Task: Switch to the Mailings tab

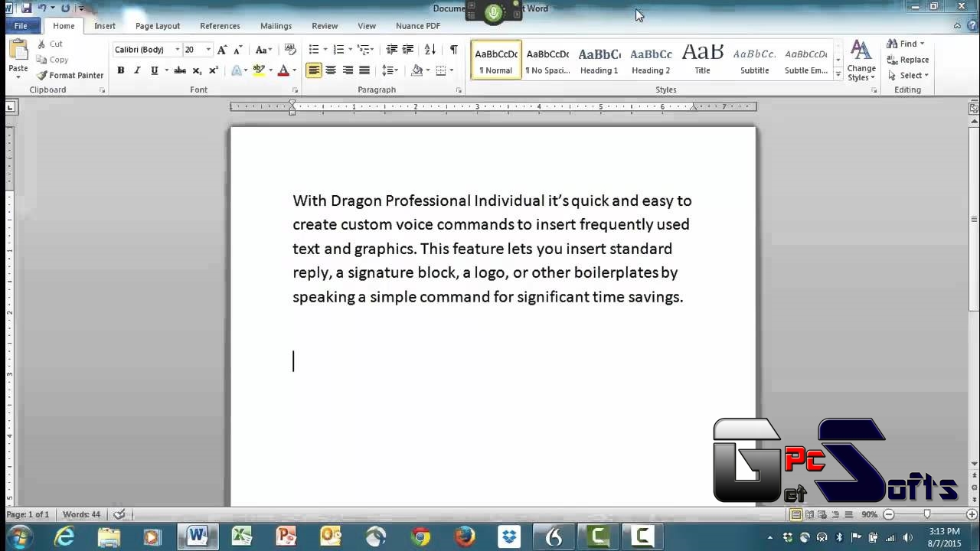Action: point(276,25)
